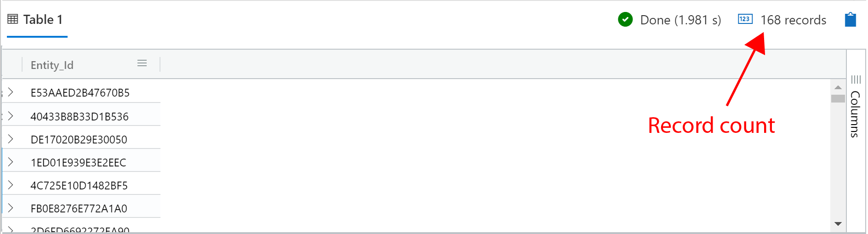Image resolution: width=868 pixels, height=234 pixels.
Task: Click the clipboard copy icon
Action: pyautogui.click(x=850, y=20)
